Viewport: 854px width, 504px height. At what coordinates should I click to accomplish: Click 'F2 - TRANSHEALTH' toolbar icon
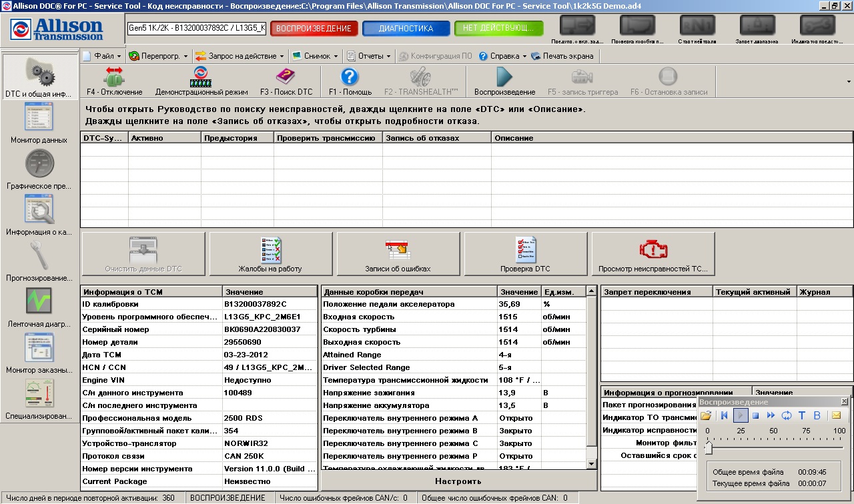tap(421, 81)
